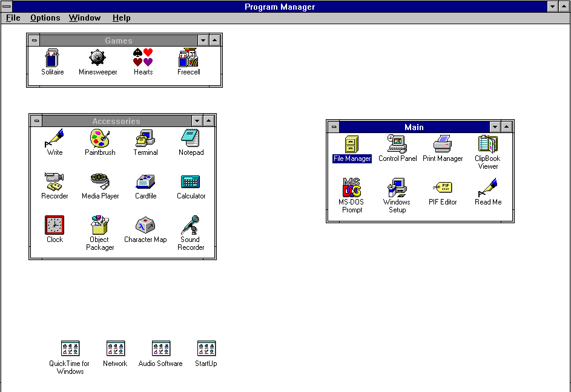This screenshot has height=392, width=571.
Task: Click the Sound Recorder icon
Action: (191, 226)
